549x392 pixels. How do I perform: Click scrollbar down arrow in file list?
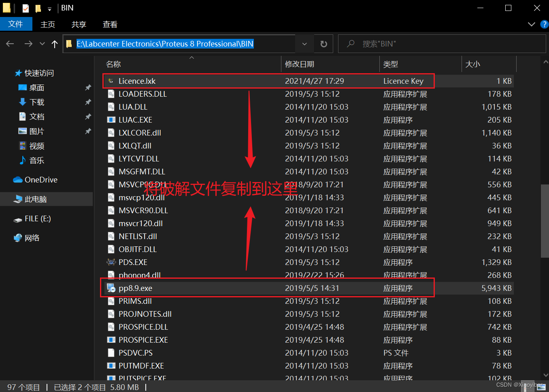click(545, 375)
